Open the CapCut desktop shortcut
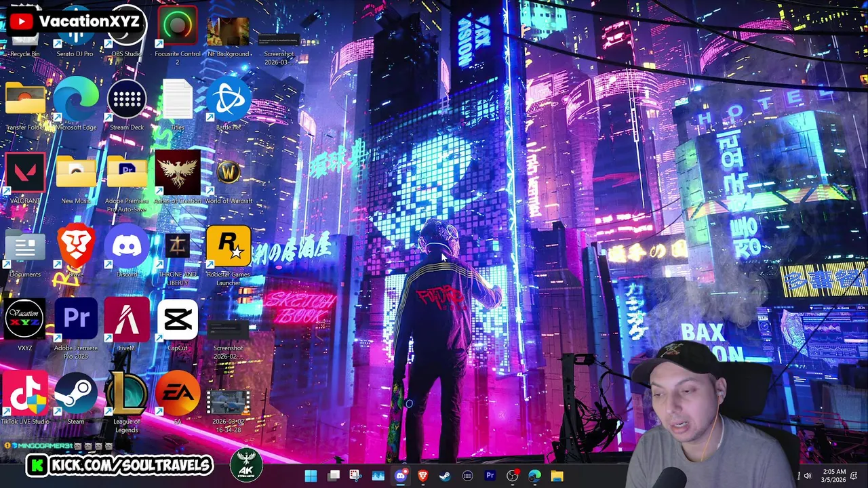This screenshot has height=488, width=868. [x=178, y=325]
